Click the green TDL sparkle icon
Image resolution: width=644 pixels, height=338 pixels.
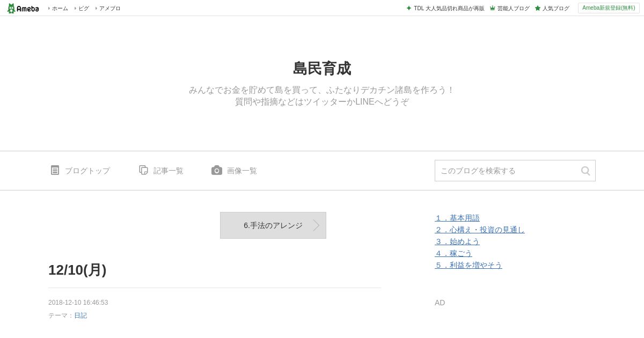pyautogui.click(x=409, y=8)
